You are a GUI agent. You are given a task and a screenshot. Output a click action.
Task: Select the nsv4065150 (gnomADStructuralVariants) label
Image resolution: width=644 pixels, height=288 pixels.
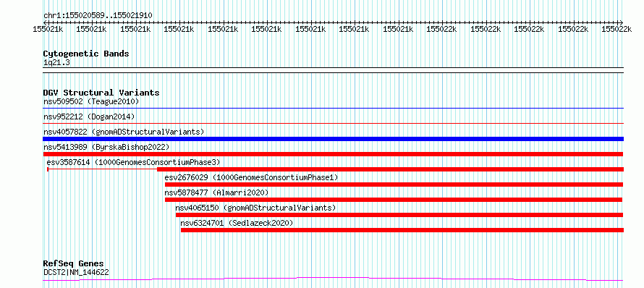(255, 208)
